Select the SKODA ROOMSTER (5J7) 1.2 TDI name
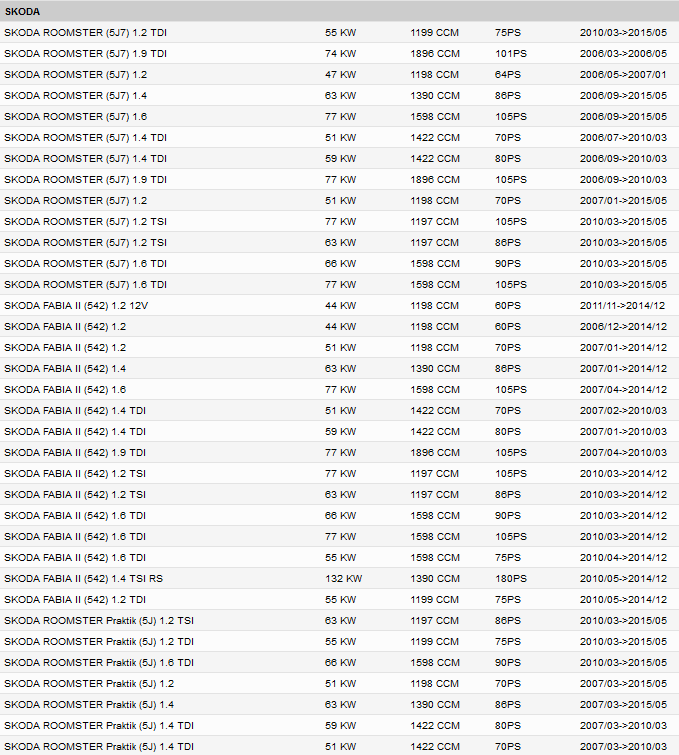The image size is (679, 755). [85, 33]
